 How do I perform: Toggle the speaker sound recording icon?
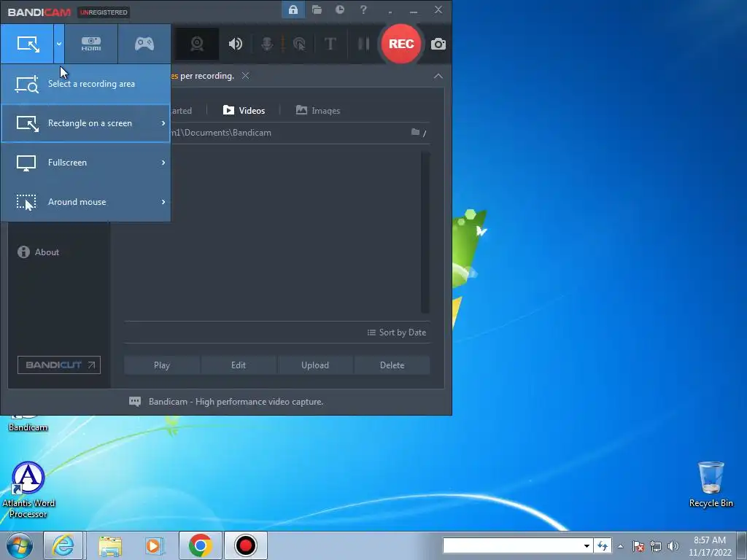point(236,44)
